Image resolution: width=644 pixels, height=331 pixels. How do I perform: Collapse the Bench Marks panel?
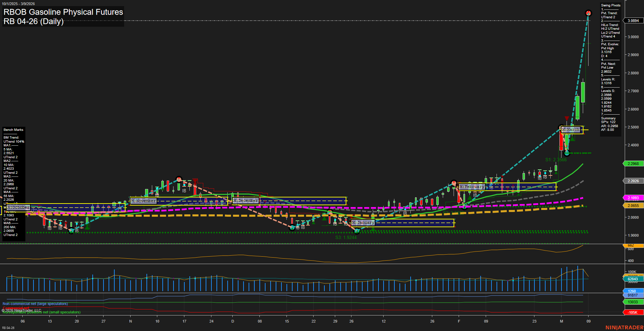(x=13, y=129)
